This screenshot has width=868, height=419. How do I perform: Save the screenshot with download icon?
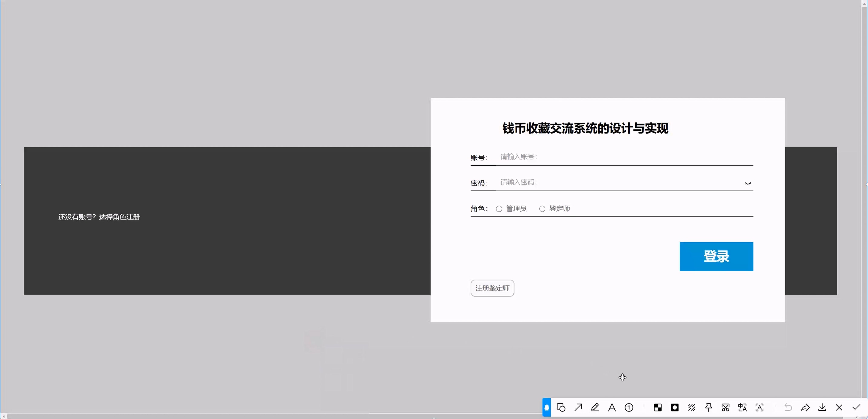coord(822,407)
